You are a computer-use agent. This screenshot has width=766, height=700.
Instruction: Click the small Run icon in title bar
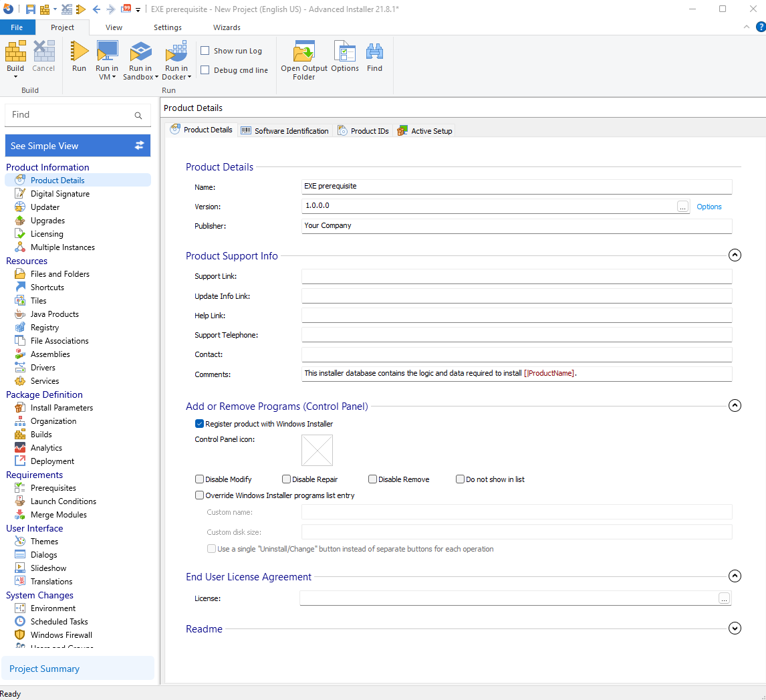tap(81, 9)
